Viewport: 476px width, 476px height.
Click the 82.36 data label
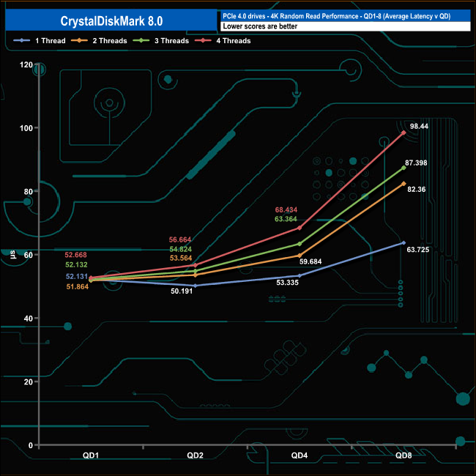click(416, 190)
